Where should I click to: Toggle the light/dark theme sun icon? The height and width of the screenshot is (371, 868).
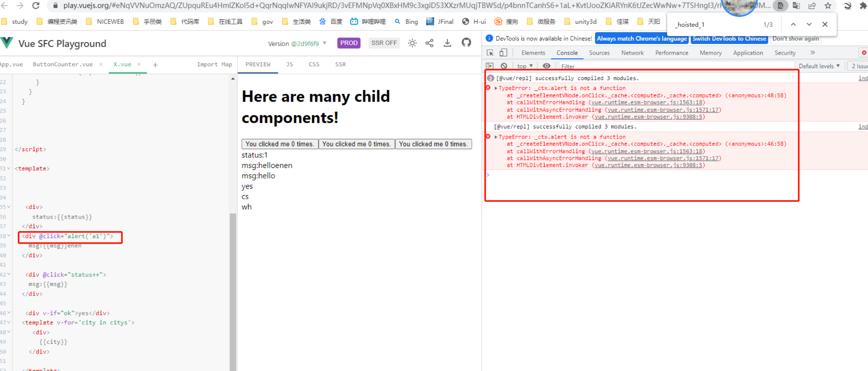pos(412,43)
